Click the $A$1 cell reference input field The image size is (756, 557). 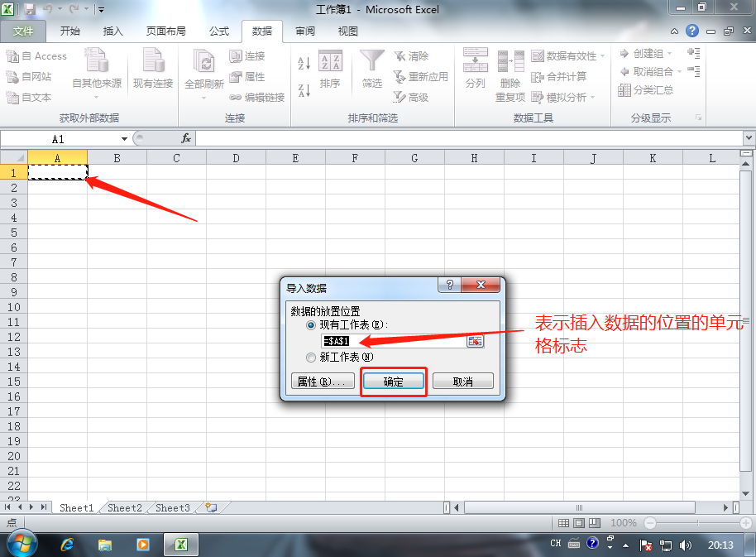pyautogui.click(x=394, y=342)
